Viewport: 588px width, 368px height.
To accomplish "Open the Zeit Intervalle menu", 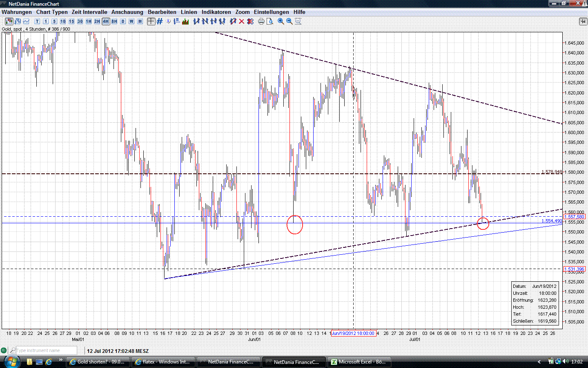I will pos(89,12).
